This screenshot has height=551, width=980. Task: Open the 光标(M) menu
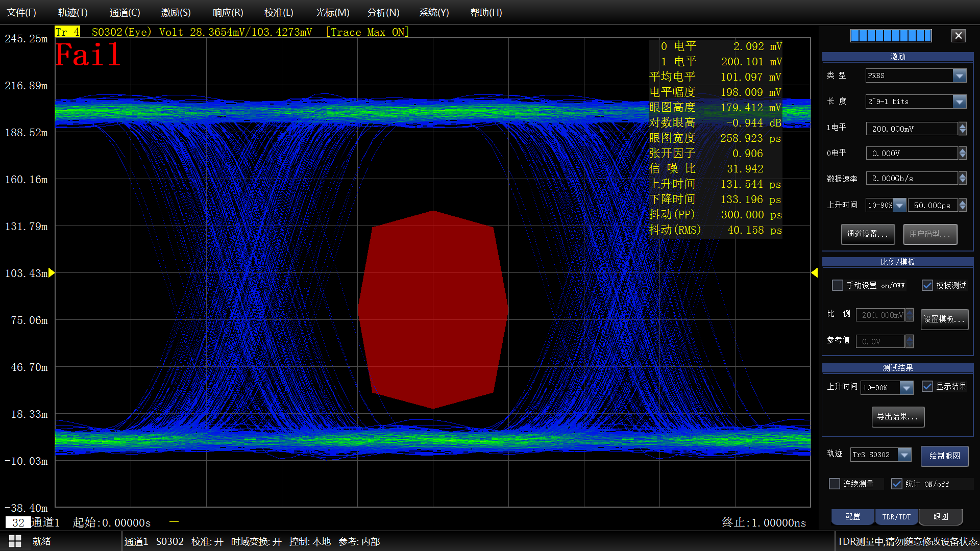coord(333,12)
